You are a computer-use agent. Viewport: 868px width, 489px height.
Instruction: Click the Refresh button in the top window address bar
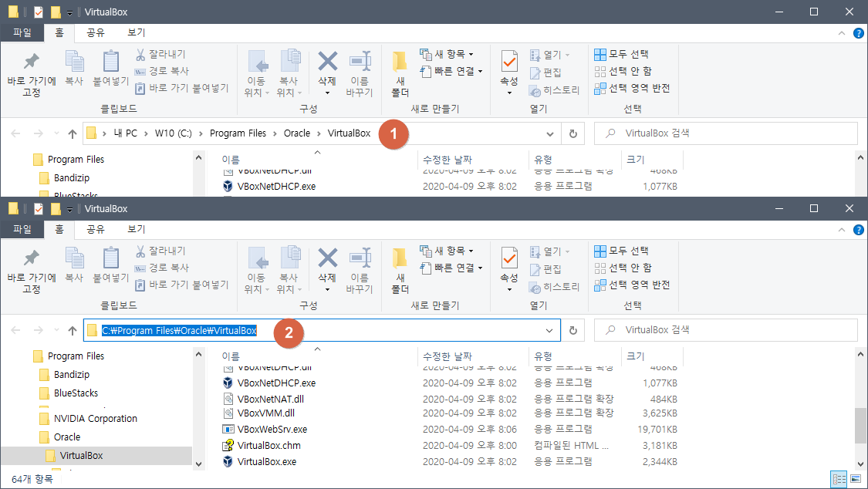573,133
